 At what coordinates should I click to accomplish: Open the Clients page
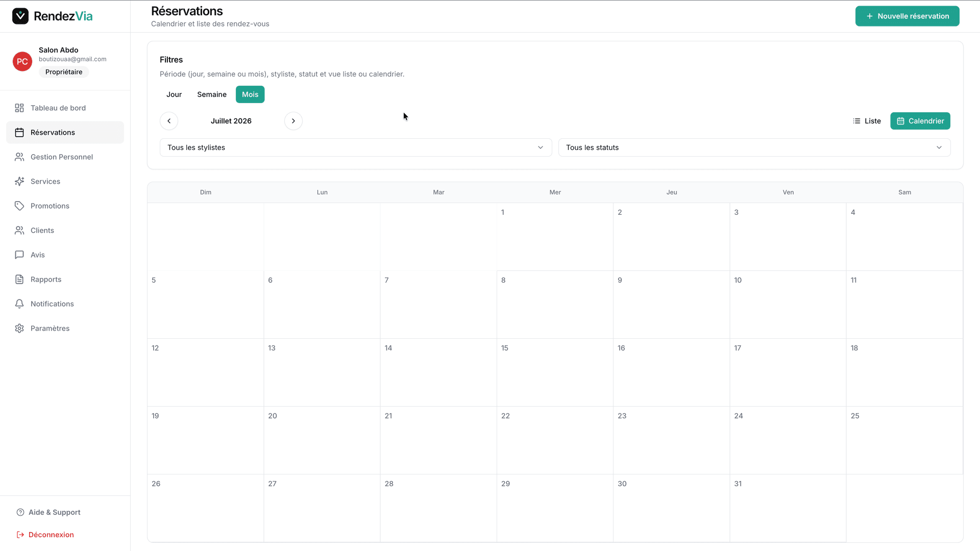pos(65,231)
